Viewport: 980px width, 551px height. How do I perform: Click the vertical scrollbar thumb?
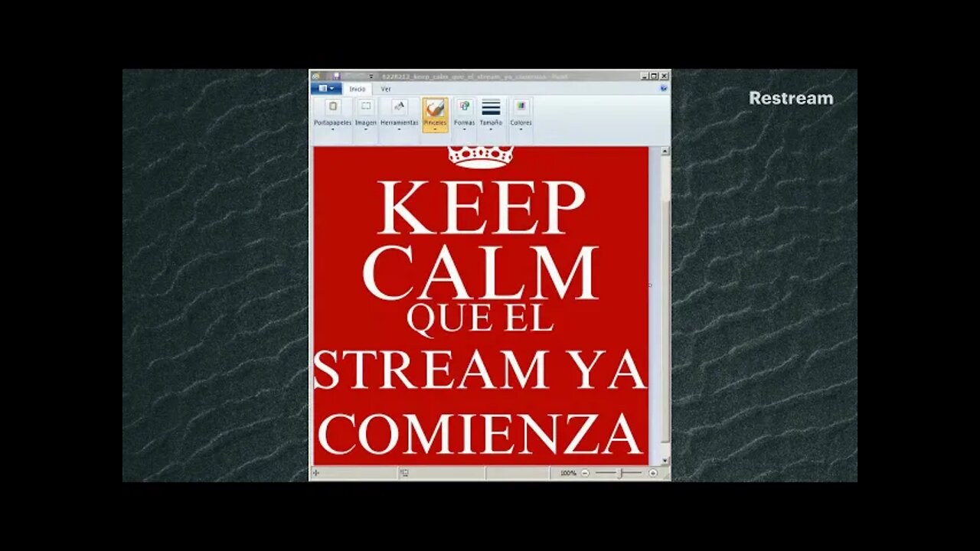point(665,321)
